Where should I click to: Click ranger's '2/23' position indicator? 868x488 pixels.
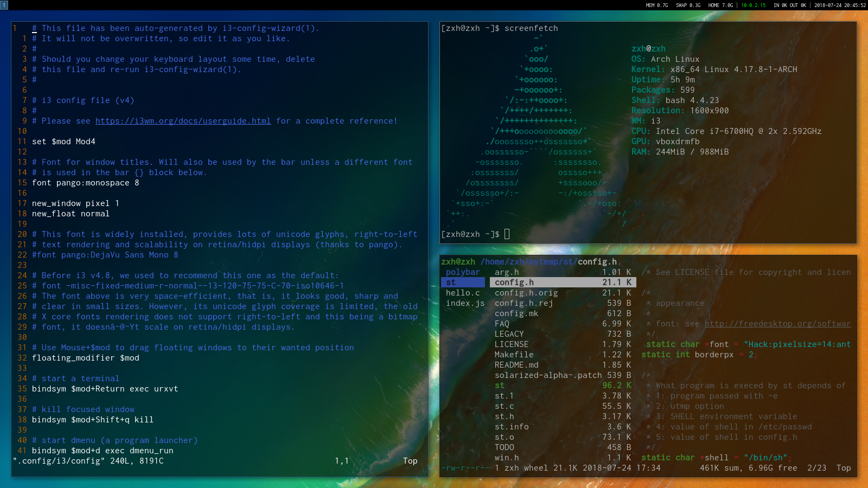pos(817,468)
